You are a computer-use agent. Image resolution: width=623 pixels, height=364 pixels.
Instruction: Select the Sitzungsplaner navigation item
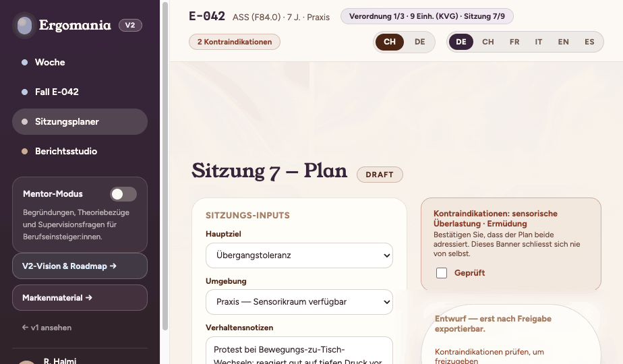tap(80, 121)
